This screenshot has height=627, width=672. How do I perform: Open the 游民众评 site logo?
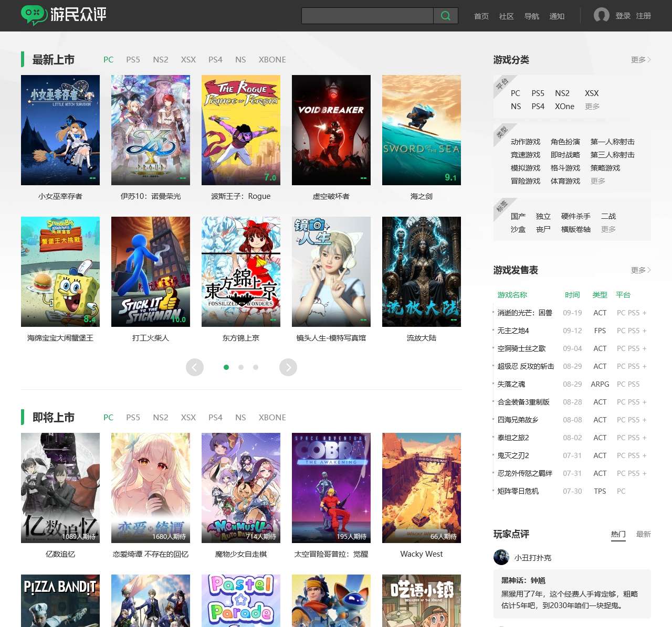(64, 15)
